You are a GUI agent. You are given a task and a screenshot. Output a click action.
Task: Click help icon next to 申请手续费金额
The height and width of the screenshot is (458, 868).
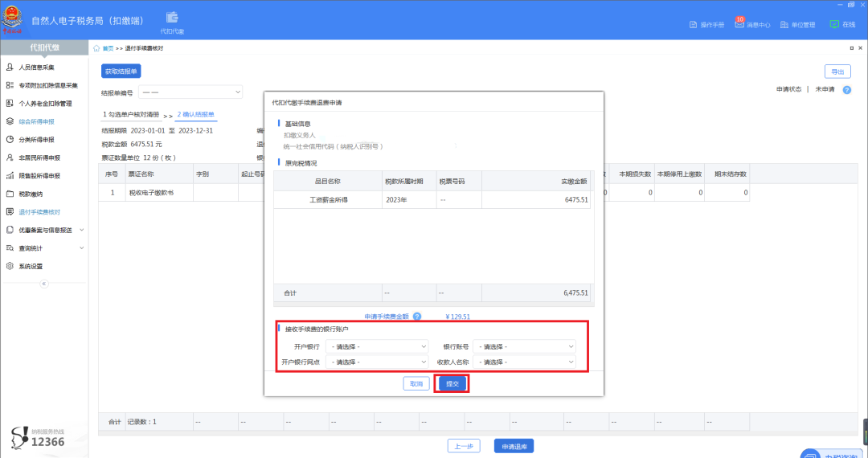tap(417, 317)
